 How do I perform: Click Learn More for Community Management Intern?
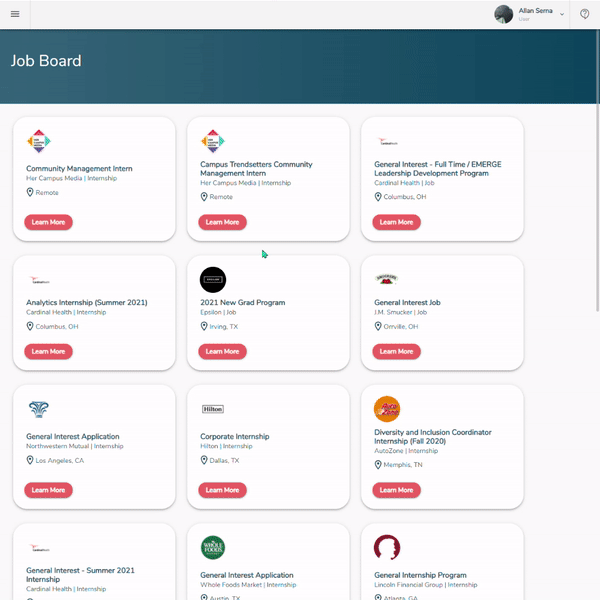click(x=48, y=222)
